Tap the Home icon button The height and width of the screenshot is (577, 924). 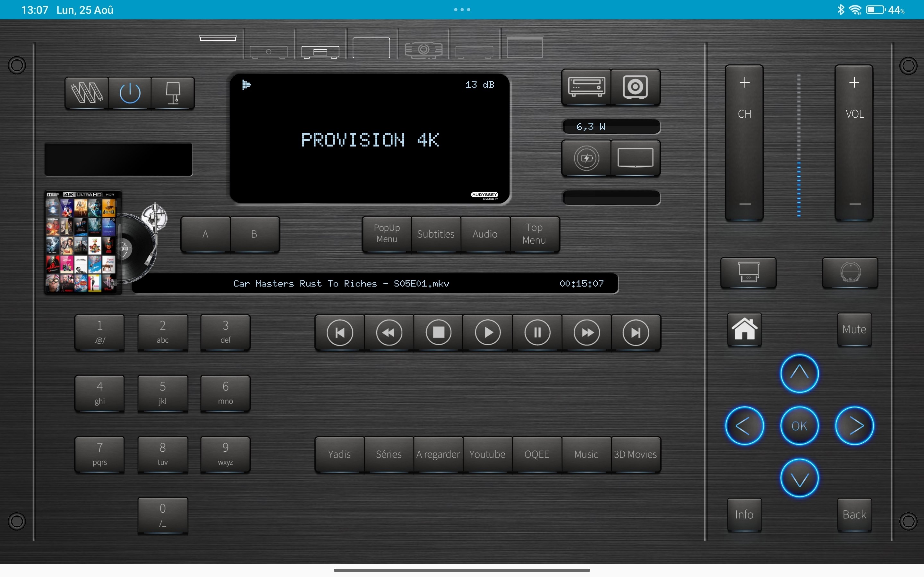pos(744,329)
